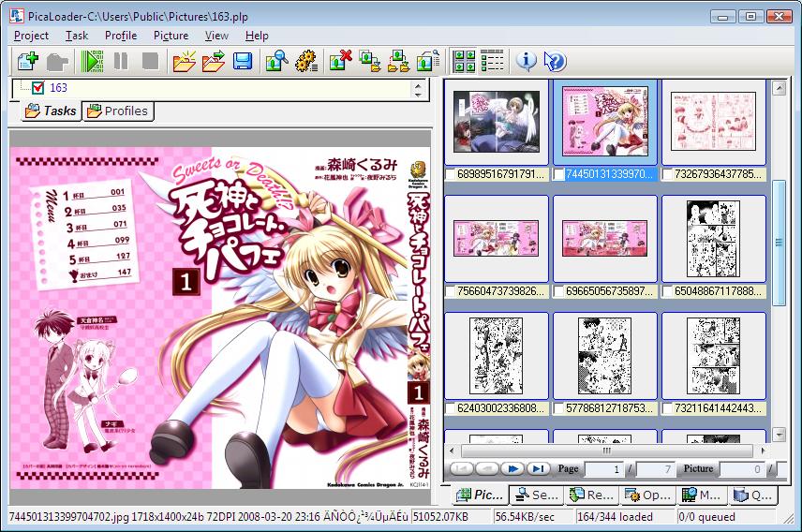Select the 65048867117888 manga page thumbnail
This screenshot has height=532, width=802.
coord(714,239)
